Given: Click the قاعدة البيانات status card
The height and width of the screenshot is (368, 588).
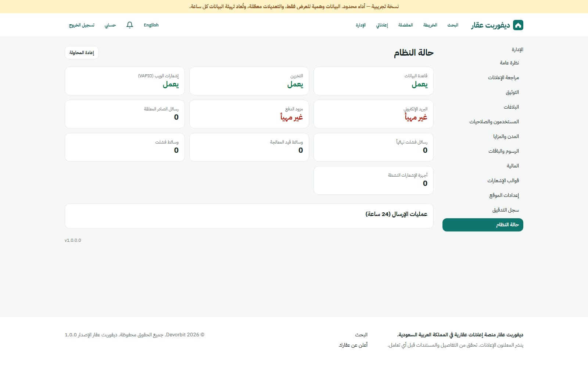Looking at the screenshot, I should click(x=373, y=81).
